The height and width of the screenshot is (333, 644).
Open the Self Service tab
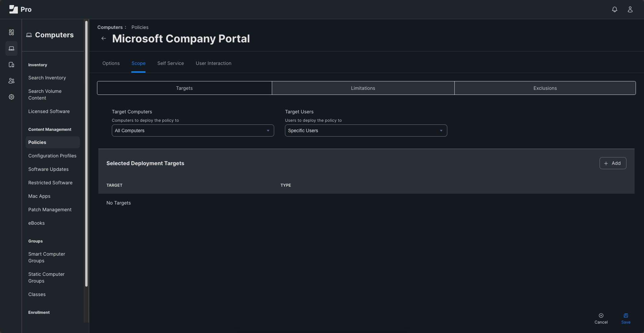point(170,63)
